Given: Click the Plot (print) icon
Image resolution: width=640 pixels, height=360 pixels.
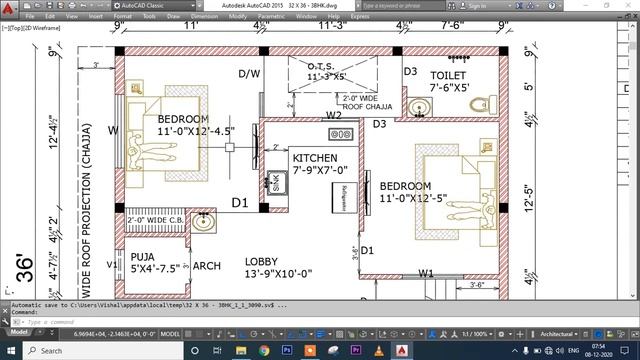Looking at the screenshot, I should [x=72, y=6].
